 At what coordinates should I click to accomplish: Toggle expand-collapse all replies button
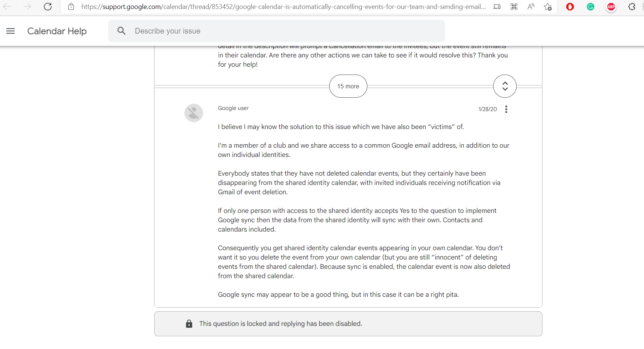[x=505, y=86]
